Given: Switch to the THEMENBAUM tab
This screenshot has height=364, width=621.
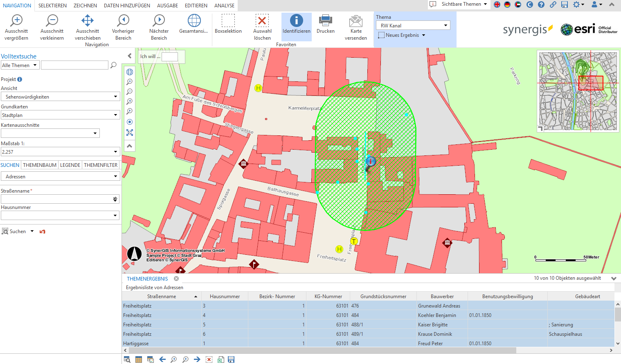Looking at the screenshot, I should pos(40,165).
